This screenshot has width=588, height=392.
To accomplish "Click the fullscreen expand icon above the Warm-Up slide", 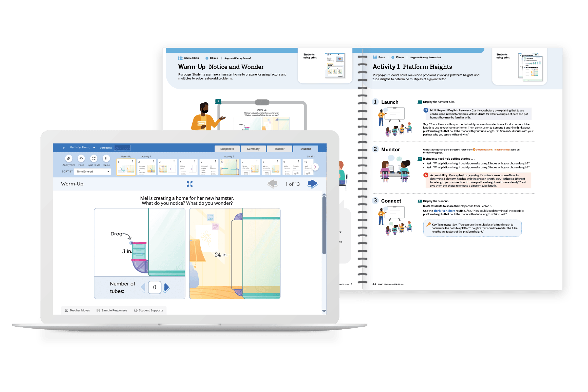I will click(190, 184).
